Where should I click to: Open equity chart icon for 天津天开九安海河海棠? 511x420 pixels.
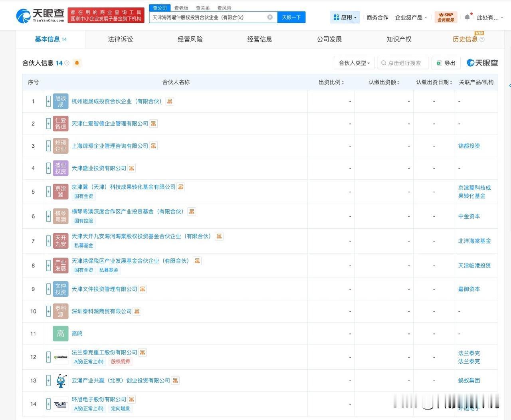(219, 236)
